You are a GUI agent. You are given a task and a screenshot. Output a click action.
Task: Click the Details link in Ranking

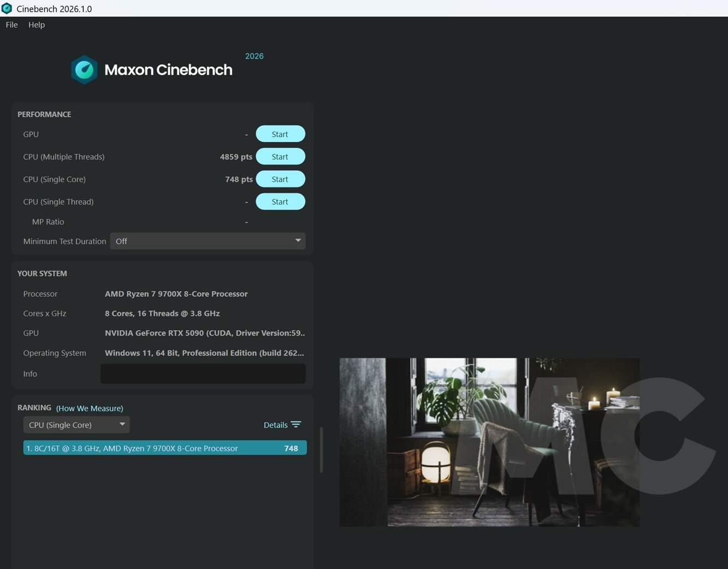[275, 425]
